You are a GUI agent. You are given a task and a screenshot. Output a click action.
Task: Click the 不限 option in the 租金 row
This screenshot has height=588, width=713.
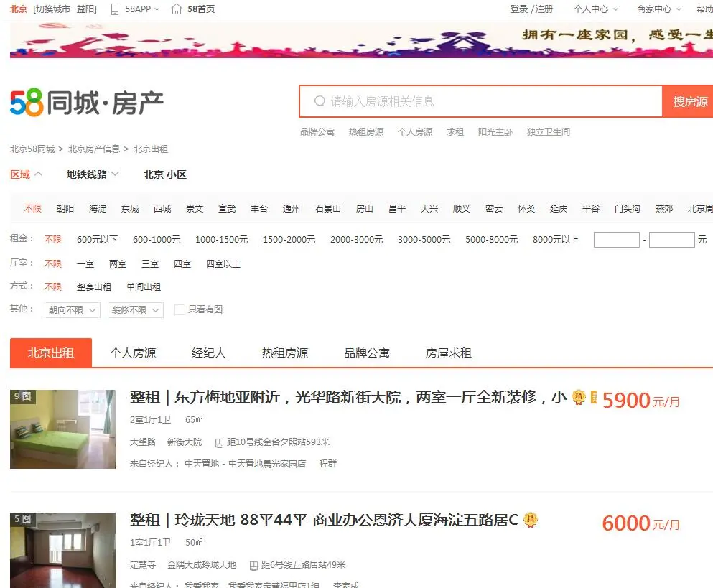[52, 240]
